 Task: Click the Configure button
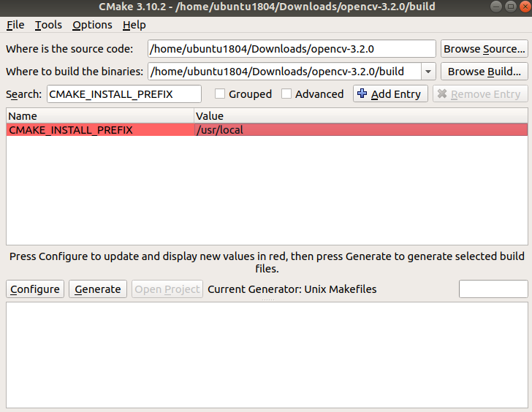click(x=35, y=289)
